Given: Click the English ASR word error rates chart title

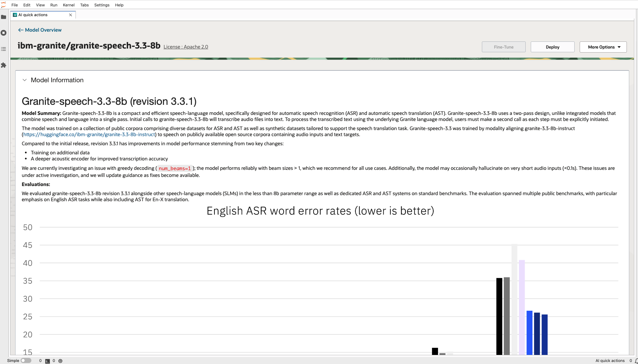Looking at the screenshot, I should pos(320,211).
